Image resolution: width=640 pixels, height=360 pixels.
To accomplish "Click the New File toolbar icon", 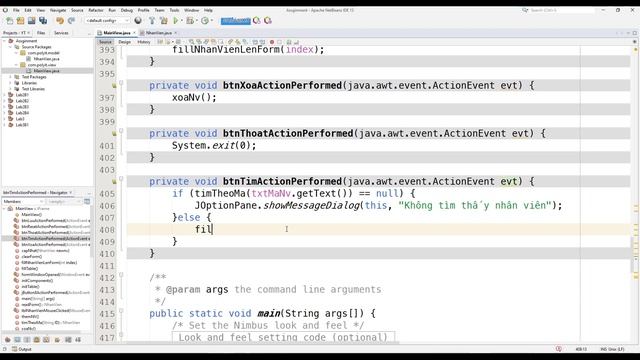I will 9,20.
